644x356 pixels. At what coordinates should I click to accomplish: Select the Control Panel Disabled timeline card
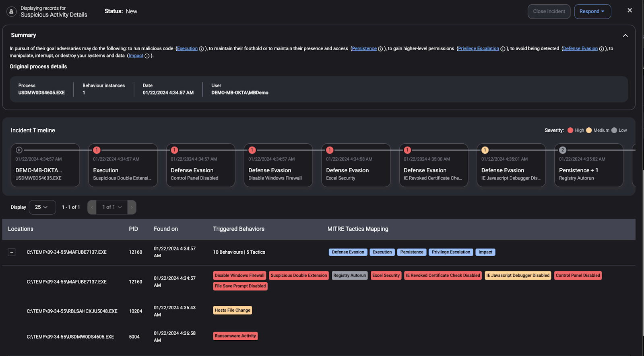point(200,166)
